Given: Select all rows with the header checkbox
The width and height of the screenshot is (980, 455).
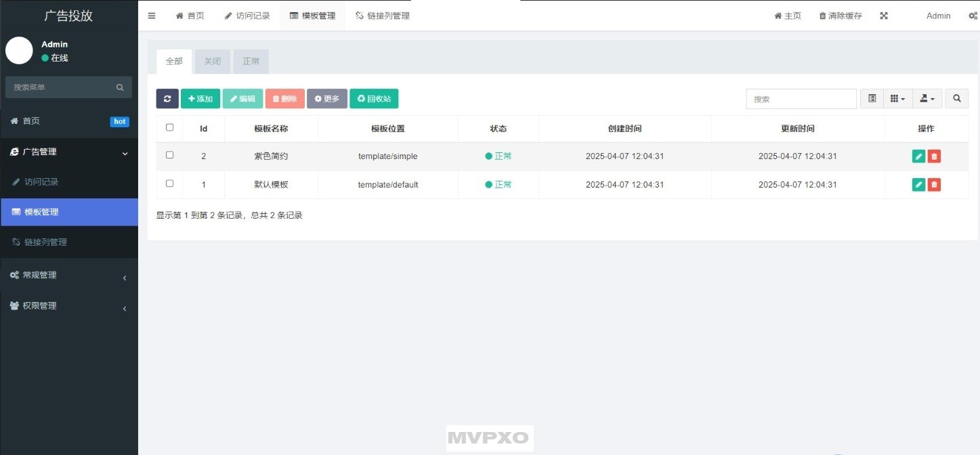Looking at the screenshot, I should click(169, 127).
